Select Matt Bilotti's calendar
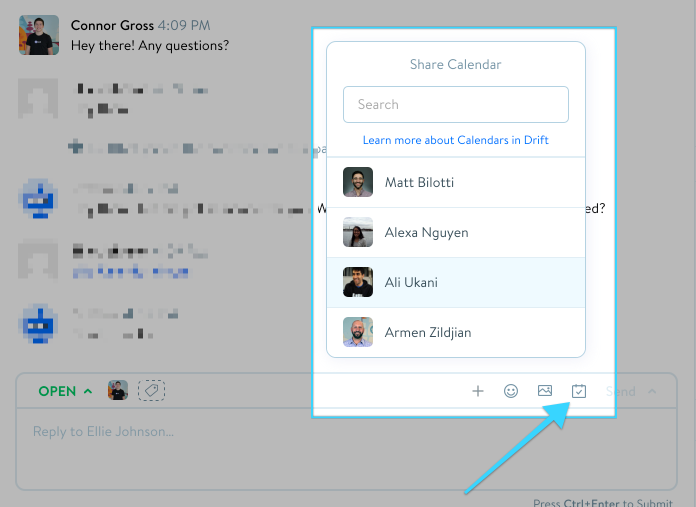The height and width of the screenshot is (507, 696). pyautogui.click(x=456, y=182)
